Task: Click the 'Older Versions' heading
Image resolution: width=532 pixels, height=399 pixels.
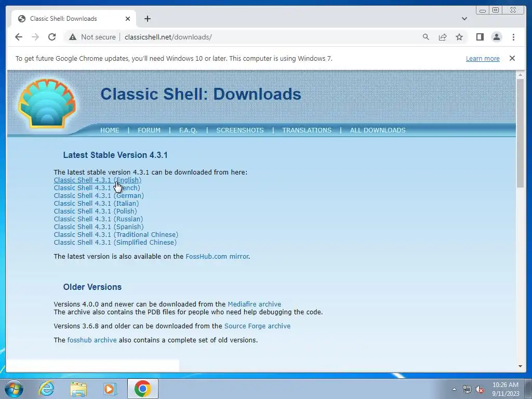Action: [92, 287]
